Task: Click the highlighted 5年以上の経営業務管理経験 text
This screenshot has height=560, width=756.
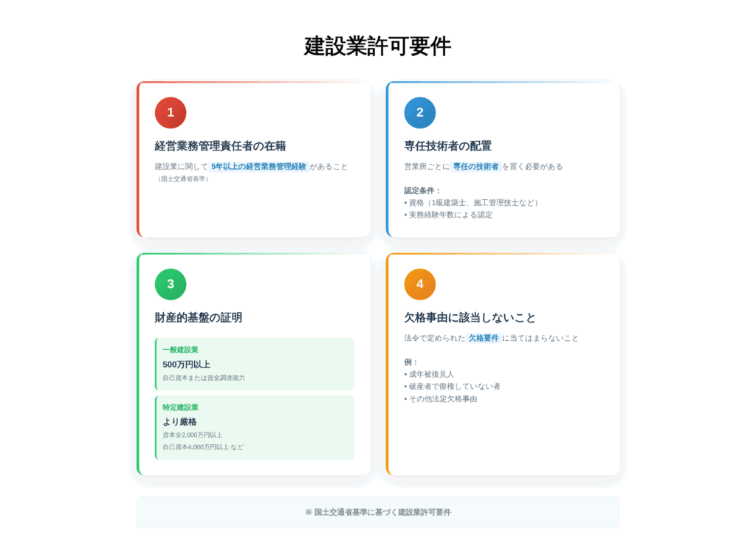Action: (258, 167)
